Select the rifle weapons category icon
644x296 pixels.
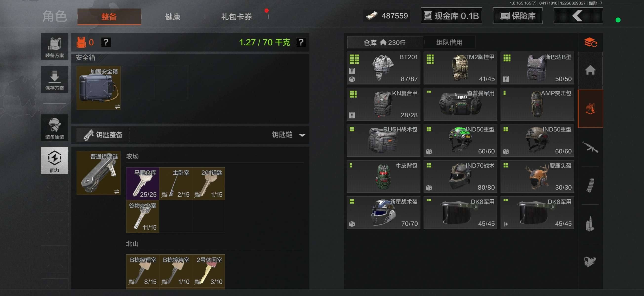(590, 147)
